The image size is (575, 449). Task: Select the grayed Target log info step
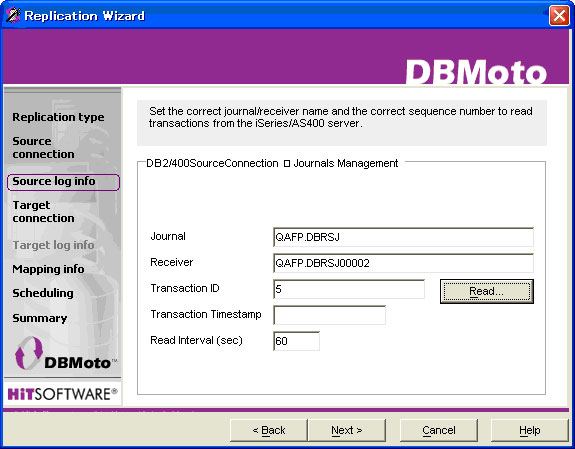click(x=54, y=245)
